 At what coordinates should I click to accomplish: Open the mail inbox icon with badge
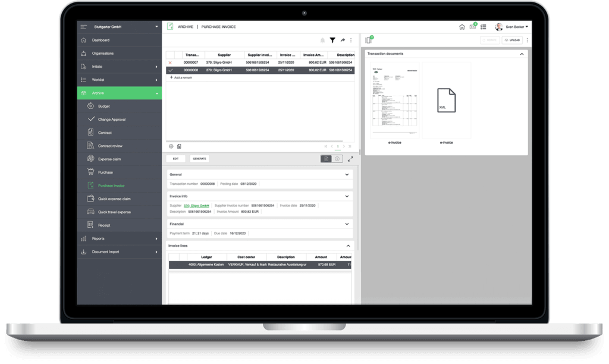coord(473,27)
